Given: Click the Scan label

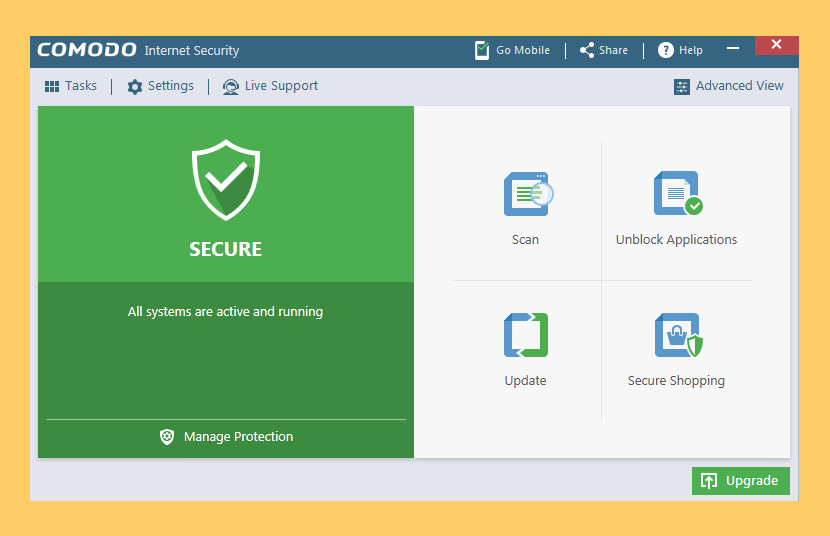Looking at the screenshot, I should point(525,240).
